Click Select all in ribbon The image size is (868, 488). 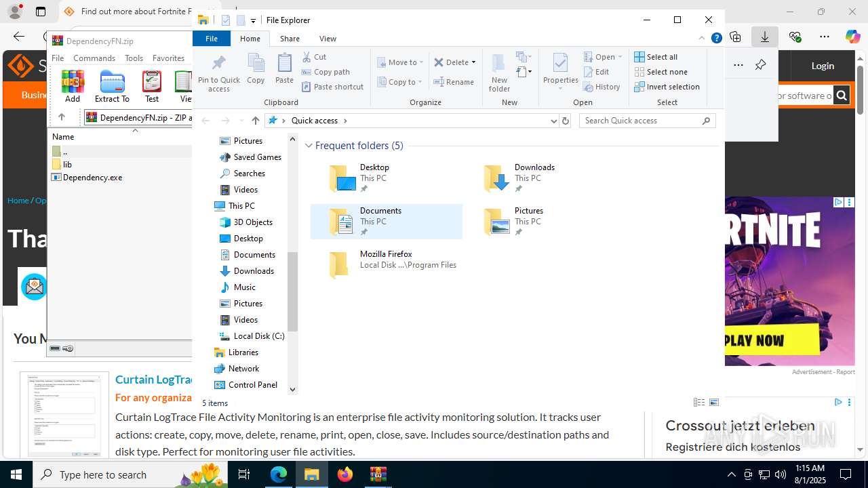[x=656, y=57]
